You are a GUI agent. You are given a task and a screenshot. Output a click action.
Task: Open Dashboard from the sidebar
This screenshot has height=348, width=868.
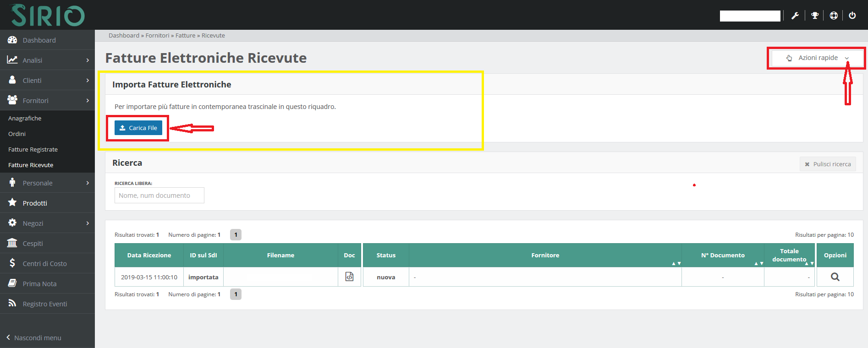[x=39, y=40]
